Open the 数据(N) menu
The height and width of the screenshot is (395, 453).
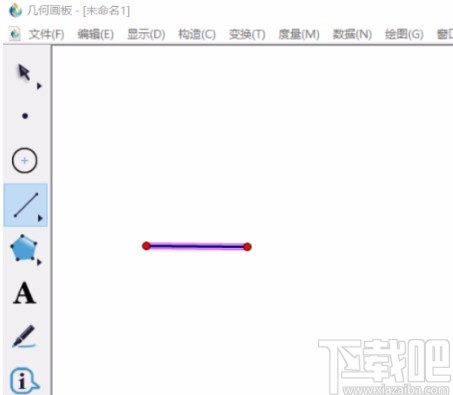tap(352, 34)
